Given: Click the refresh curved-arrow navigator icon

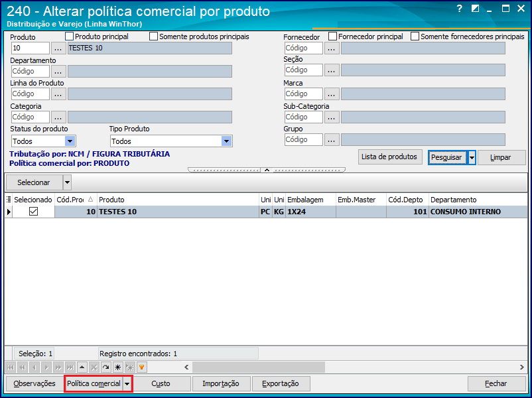Looking at the screenshot, I should 106,367.
